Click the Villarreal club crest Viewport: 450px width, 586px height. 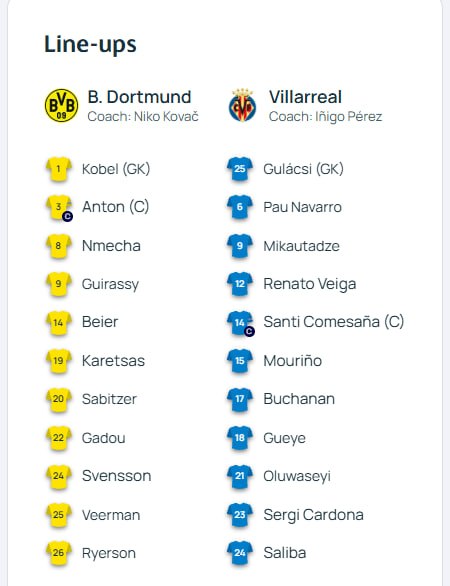[x=242, y=105]
